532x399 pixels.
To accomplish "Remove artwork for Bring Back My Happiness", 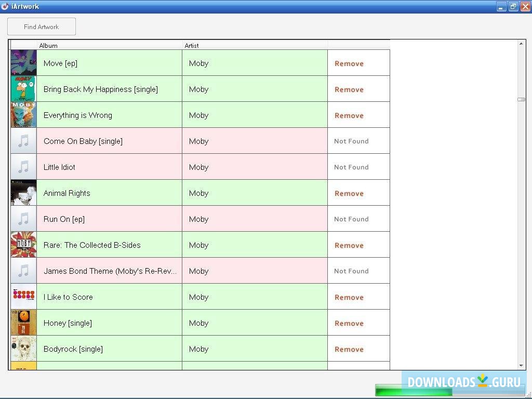I will point(349,89).
